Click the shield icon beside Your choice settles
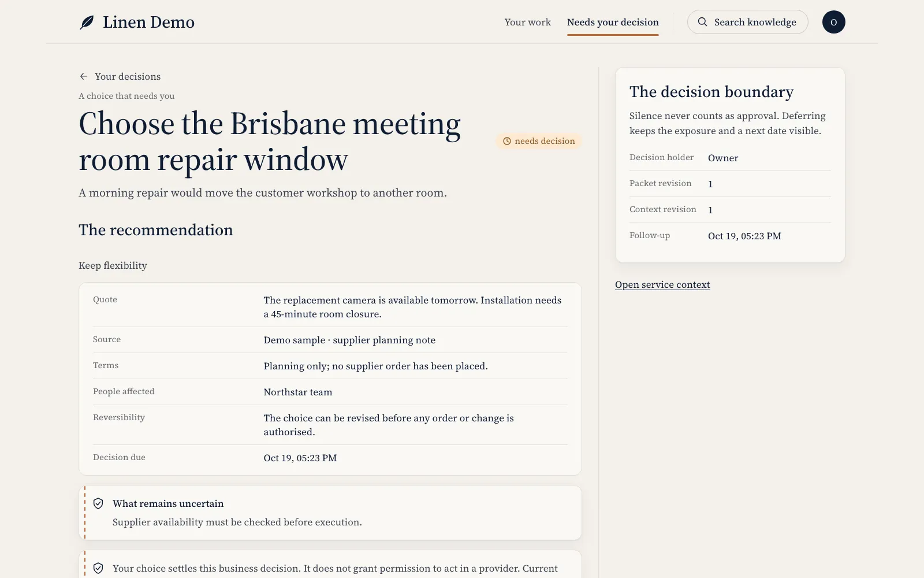Viewport: 924px width, 578px height. pyautogui.click(x=98, y=568)
